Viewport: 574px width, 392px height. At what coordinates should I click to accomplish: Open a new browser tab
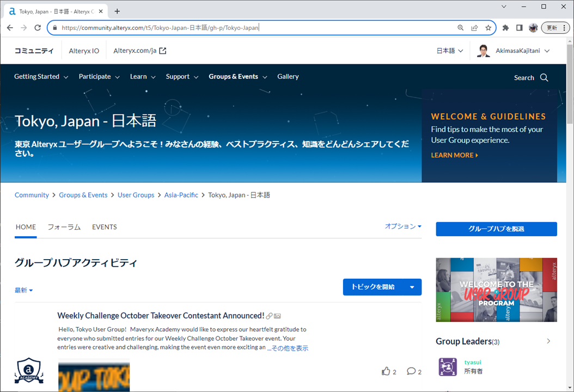tap(117, 11)
